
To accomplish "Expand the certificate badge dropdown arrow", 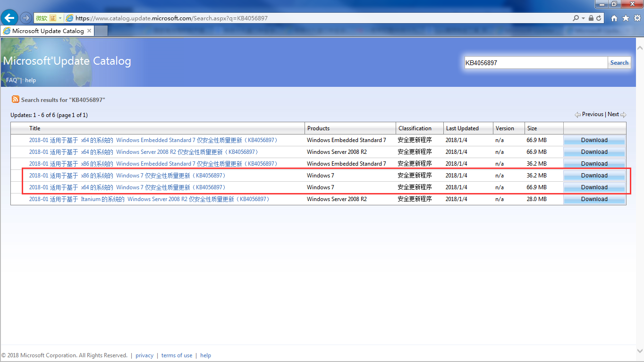I will 60,18.
